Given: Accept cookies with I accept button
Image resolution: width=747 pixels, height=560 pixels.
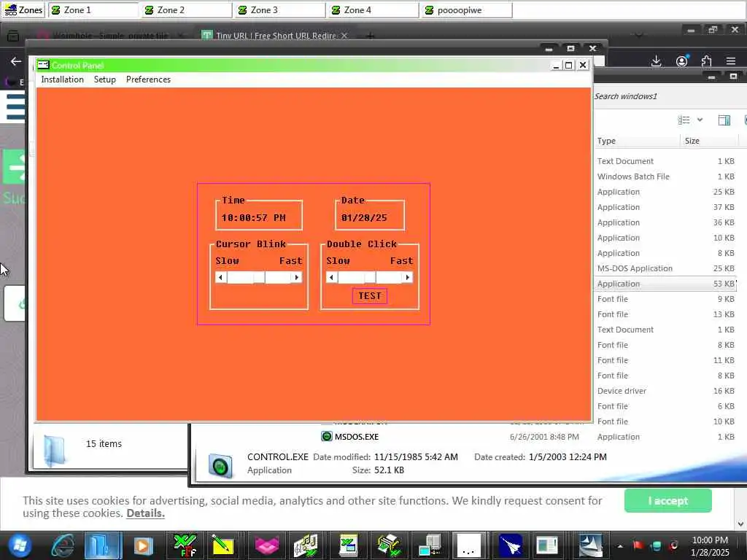Looking at the screenshot, I should point(668,501).
